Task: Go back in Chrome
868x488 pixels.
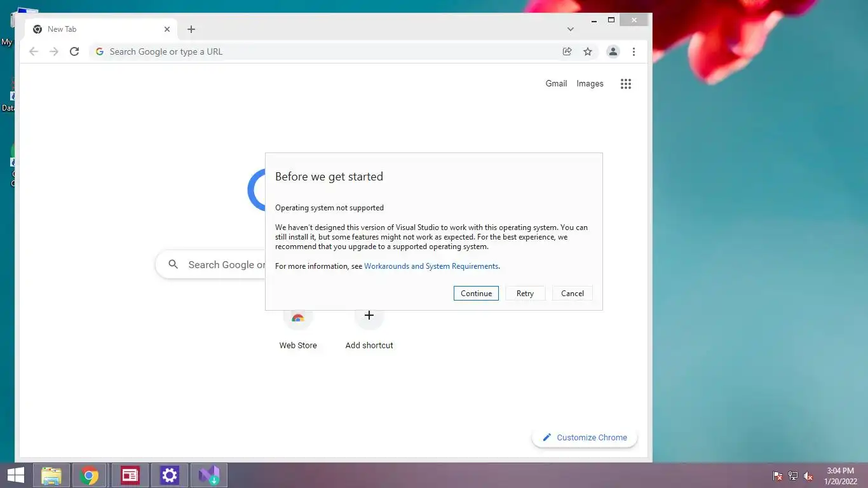Action: (34, 51)
